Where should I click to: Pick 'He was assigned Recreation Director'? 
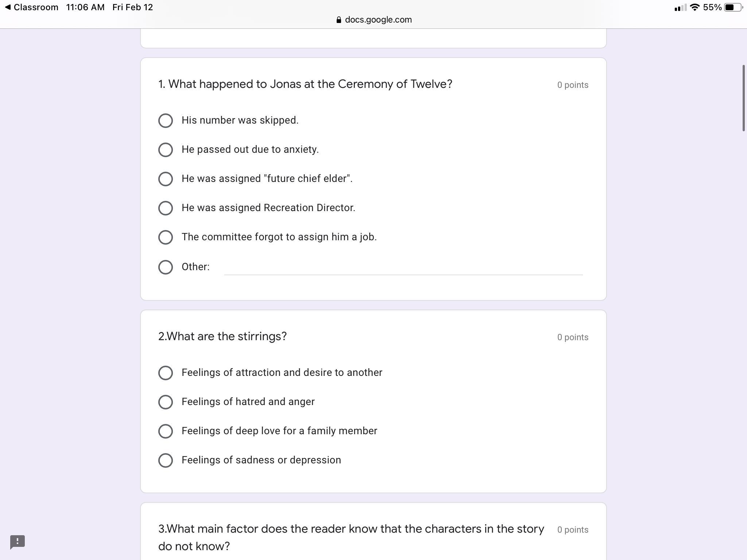[166, 208]
